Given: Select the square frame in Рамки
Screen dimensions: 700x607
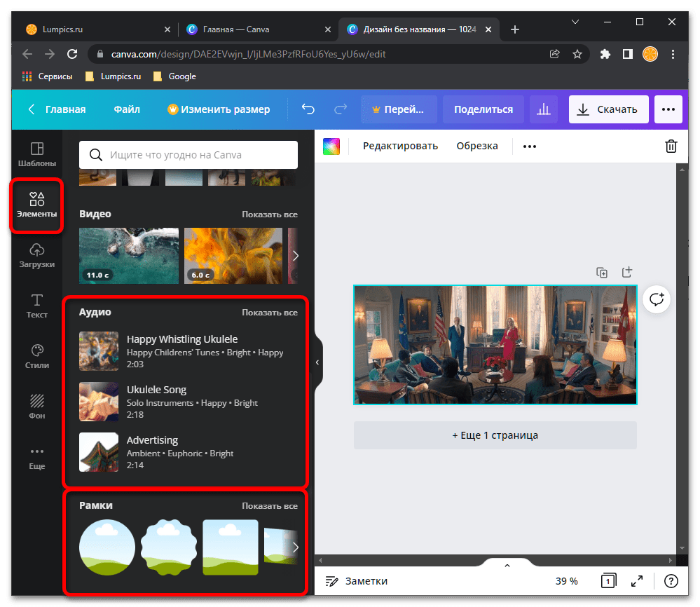Looking at the screenshot, I should click(231, 547).
